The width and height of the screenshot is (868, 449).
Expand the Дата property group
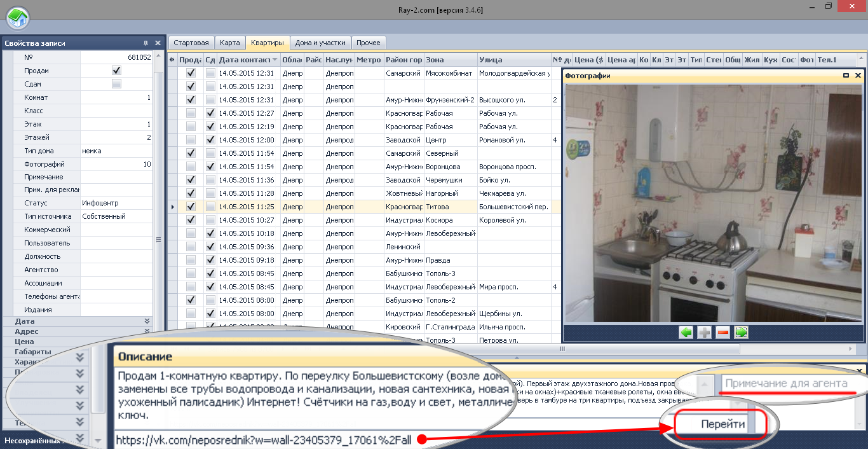pyautogui.click(x=147, y=321)
